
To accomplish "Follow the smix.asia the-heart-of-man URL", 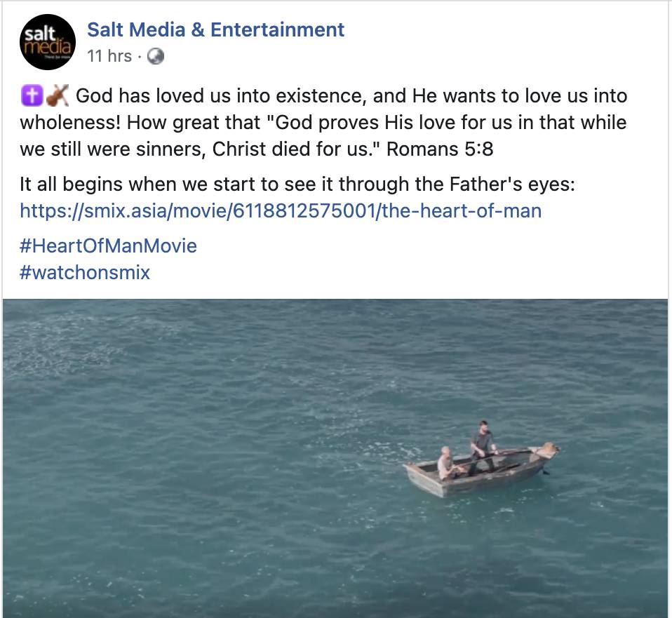I will [281, 211].
